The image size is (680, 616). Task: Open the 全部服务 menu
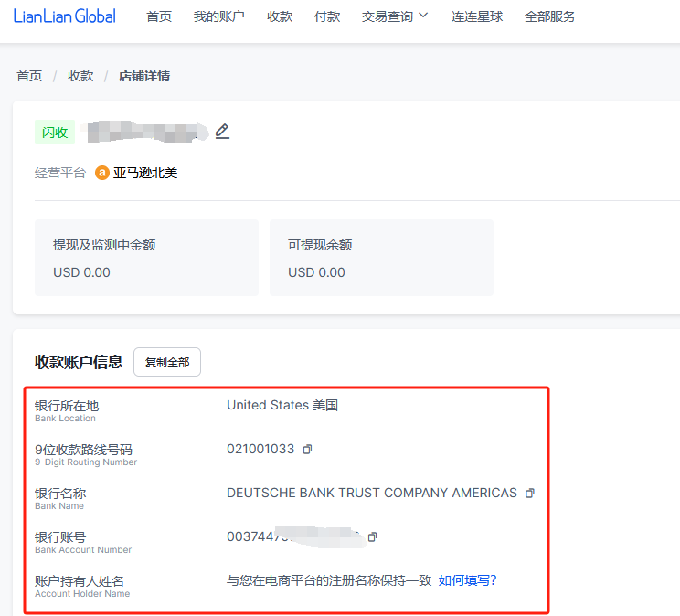[550, 16]
